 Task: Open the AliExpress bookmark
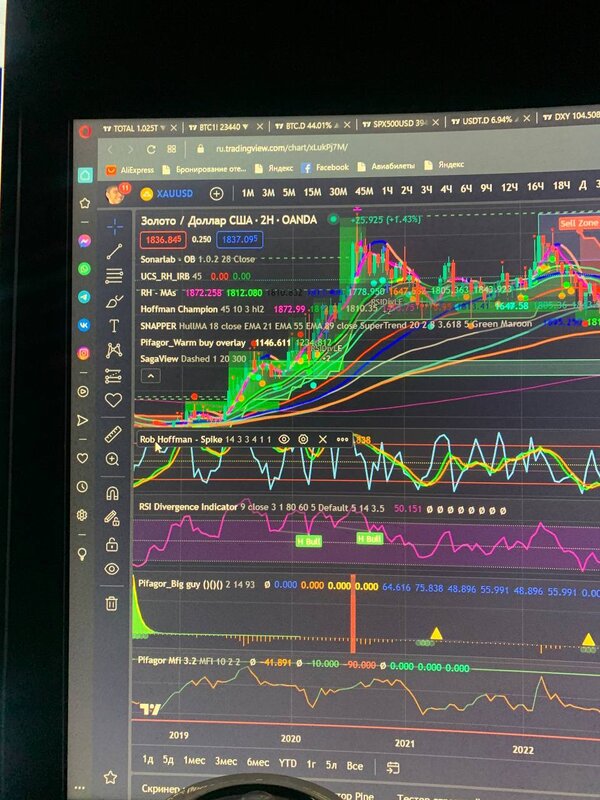click(x=130, y=170)
